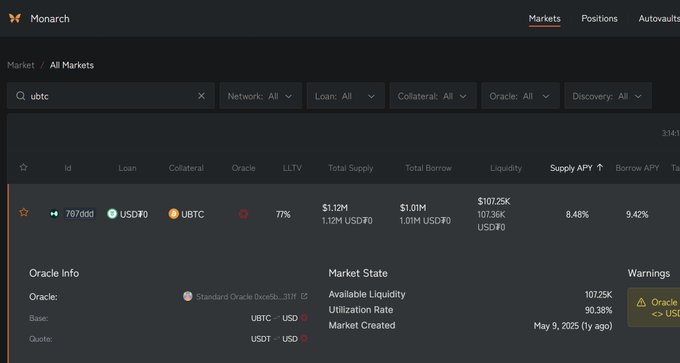Click the network icon beside 707ddd
680x363 pixels.
point(54,214)
